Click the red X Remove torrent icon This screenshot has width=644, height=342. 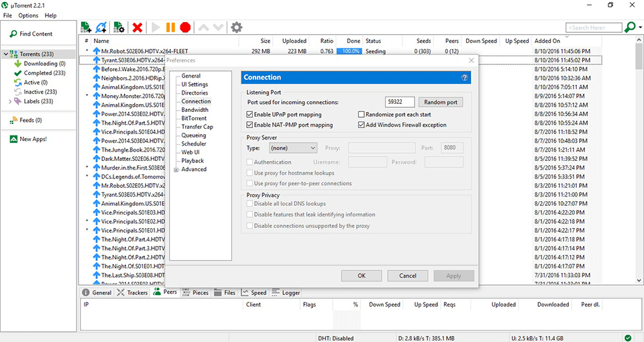(138, 27)
